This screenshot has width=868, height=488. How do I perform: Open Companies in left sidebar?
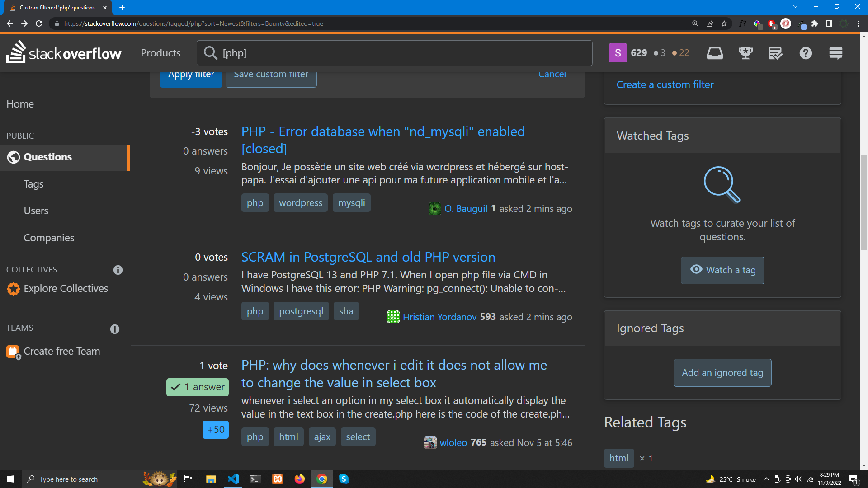[49, 238]
